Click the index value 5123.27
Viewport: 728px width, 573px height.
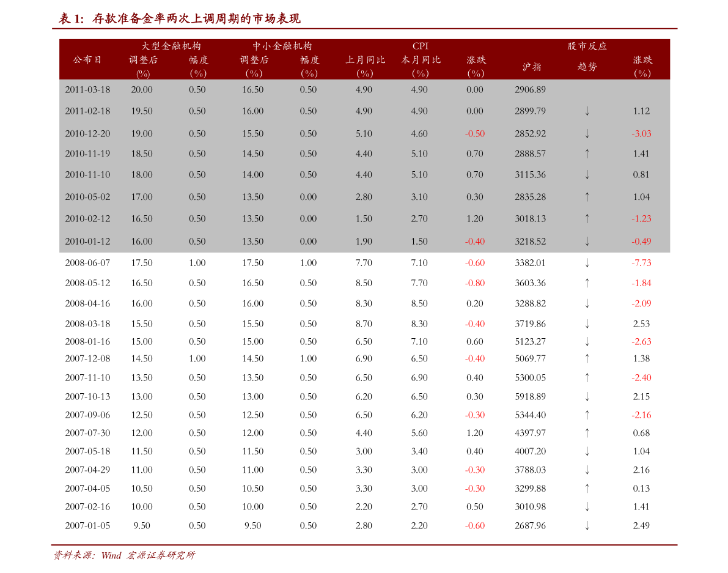click(530, 342)
